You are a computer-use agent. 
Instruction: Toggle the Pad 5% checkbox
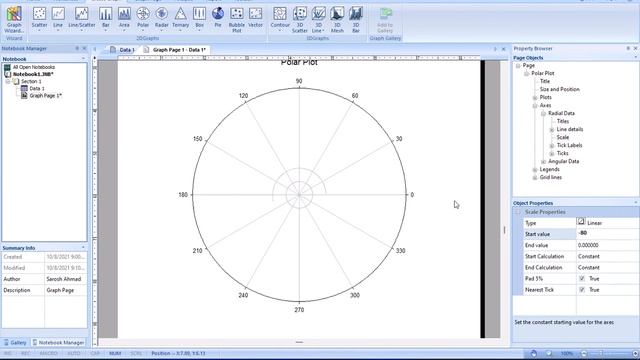tap(582, 278)
